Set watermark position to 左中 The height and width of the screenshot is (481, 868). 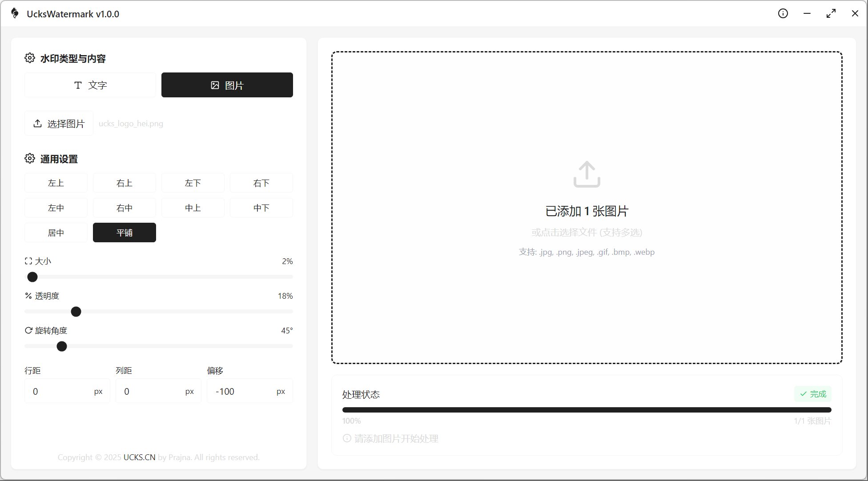pos(56,208)
